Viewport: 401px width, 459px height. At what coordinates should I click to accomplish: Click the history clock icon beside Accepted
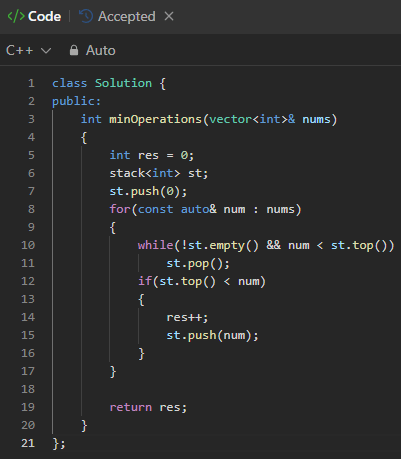86,16
